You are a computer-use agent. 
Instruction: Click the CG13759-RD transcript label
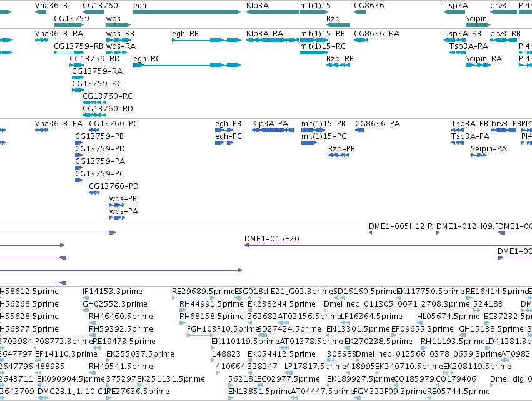click(94, 59)
